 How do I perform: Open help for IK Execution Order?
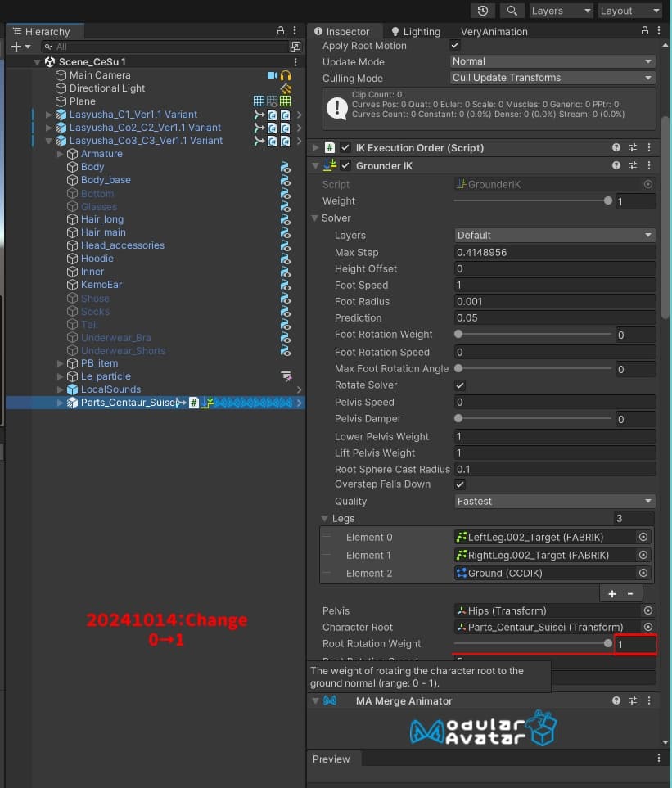coord(616,147)
